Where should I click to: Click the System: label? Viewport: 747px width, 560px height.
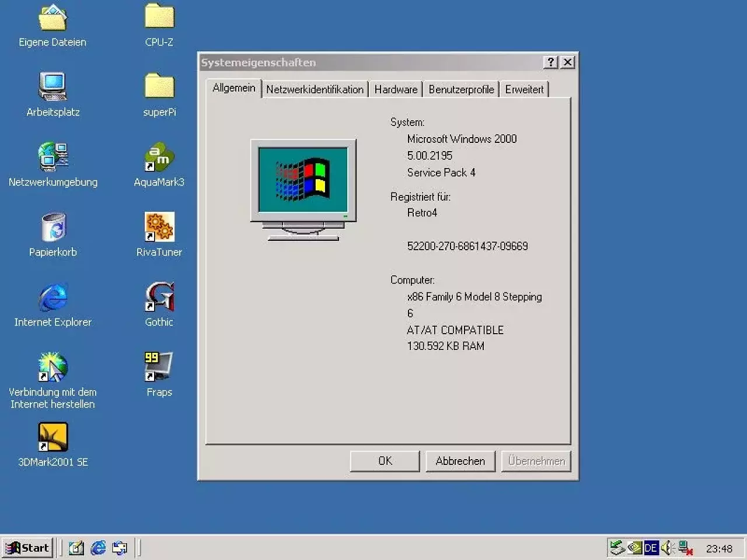pyautogui.click(x=407, y=123)
